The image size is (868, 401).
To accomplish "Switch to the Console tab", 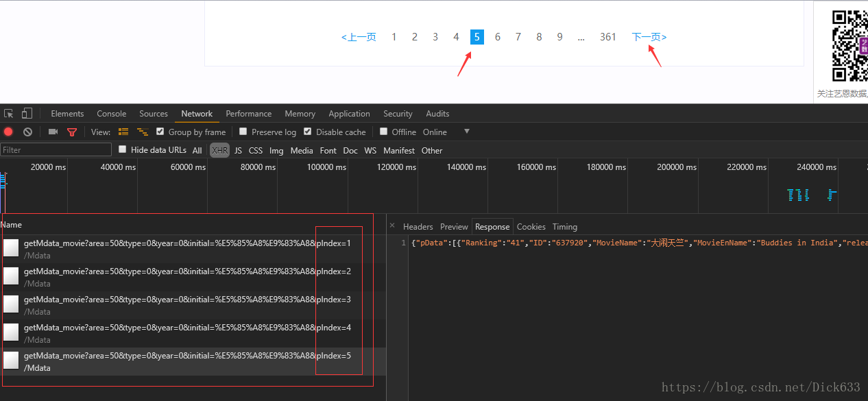I will tap(111, 114).
